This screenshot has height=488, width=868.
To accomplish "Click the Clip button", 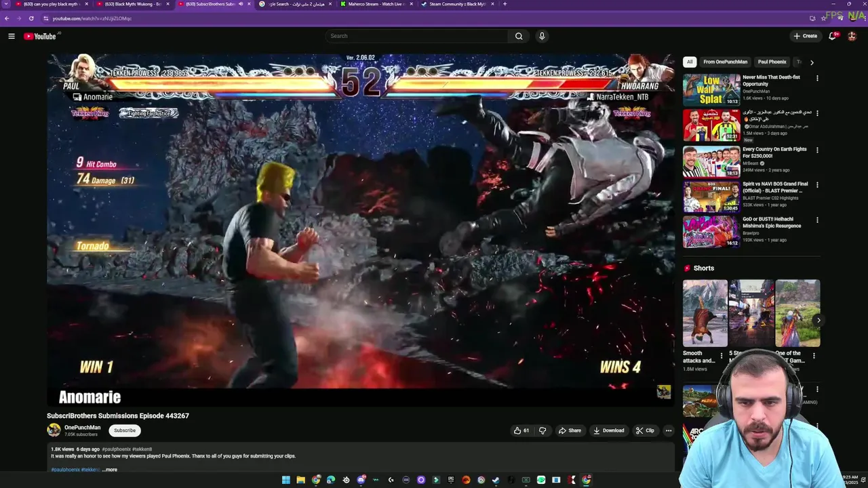I will (645, 430).
